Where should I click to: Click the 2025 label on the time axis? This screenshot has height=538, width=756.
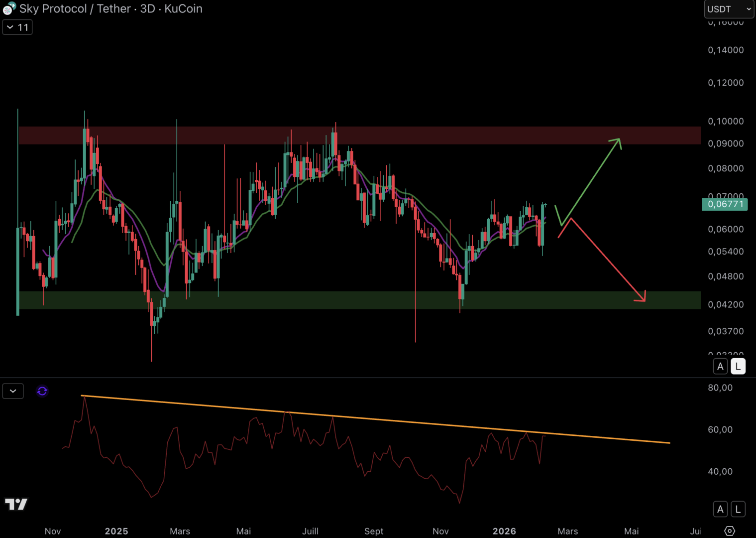tap(116, 531)
